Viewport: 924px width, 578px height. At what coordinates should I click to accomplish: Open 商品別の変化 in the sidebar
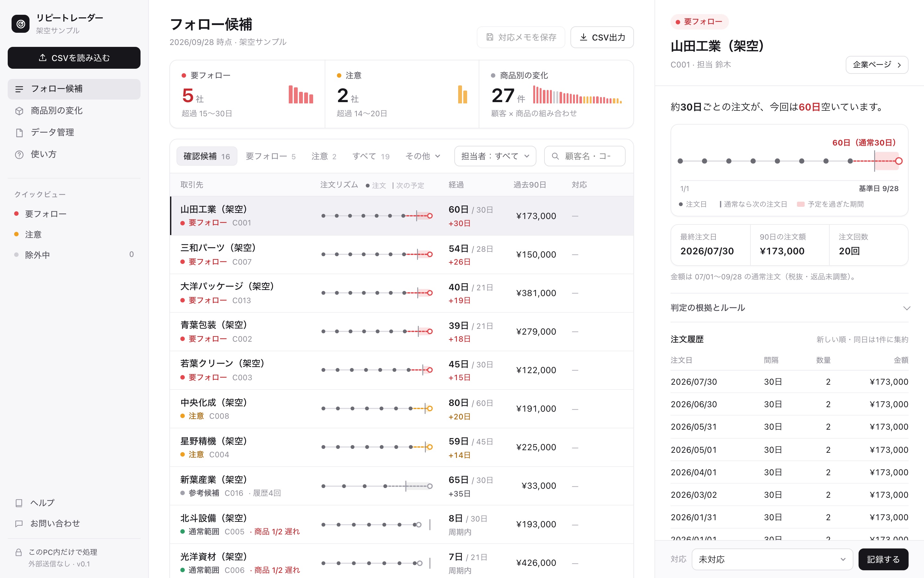pyautogui.click(x=74, y=111)
